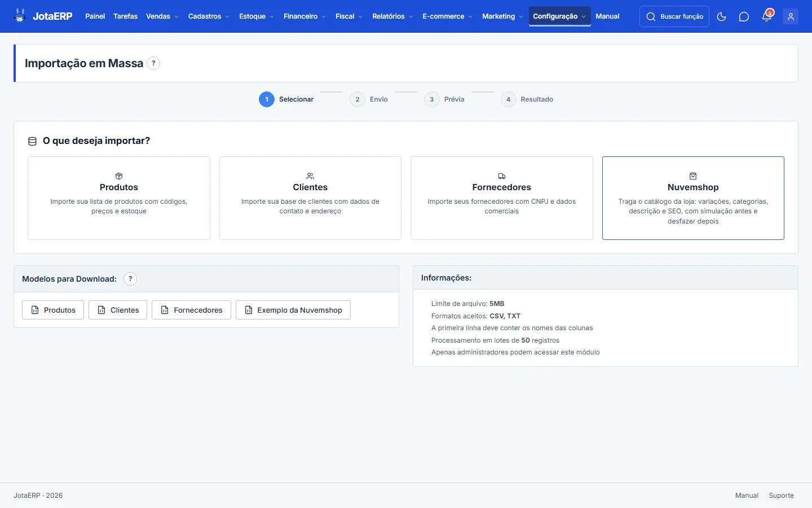This screenshot has width=812, height=508.
Task: Go to the Painel page
Action: click(95, 16)
